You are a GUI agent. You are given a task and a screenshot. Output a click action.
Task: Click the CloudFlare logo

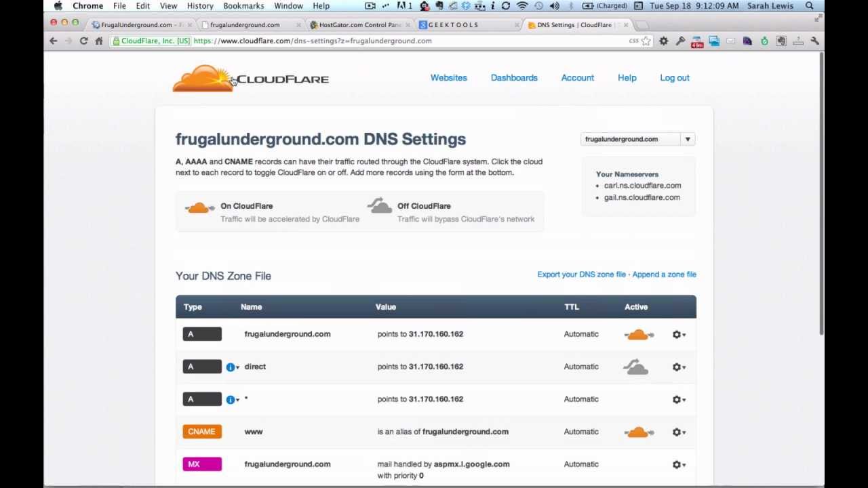point(250,79)
